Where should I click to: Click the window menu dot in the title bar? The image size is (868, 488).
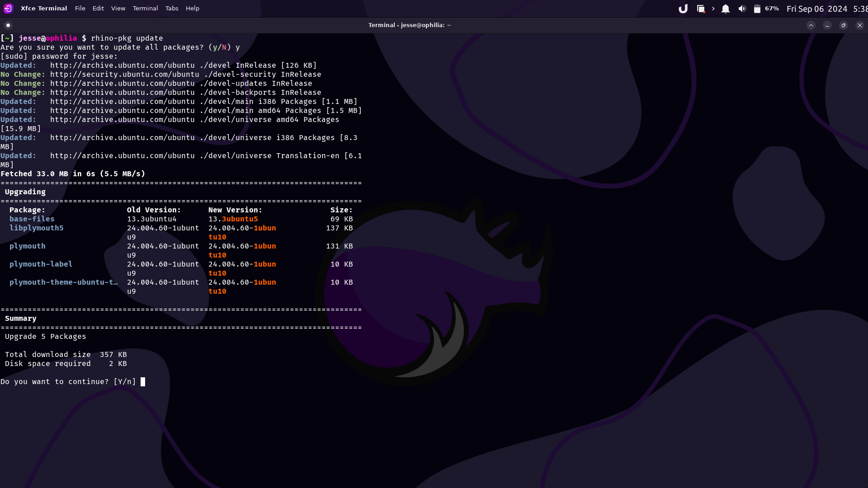[x=8, y=25]
